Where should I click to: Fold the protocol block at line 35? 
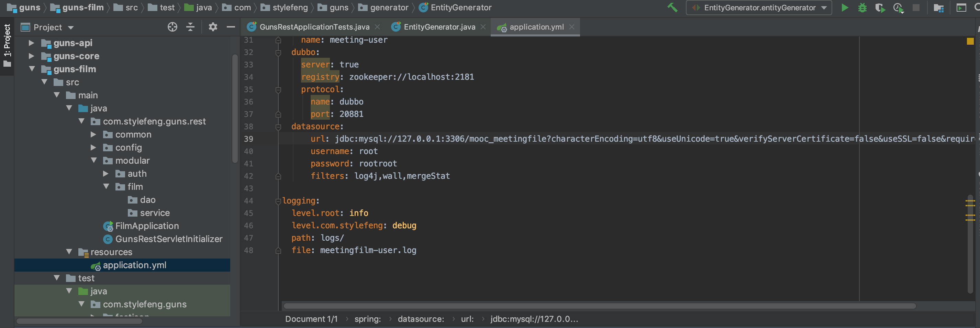click(278, 90)
